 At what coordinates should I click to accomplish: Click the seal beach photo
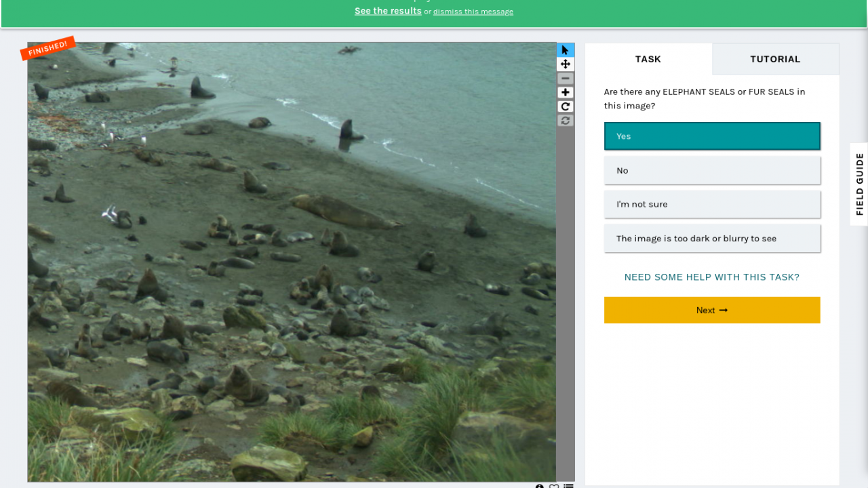tap(292, 262)
